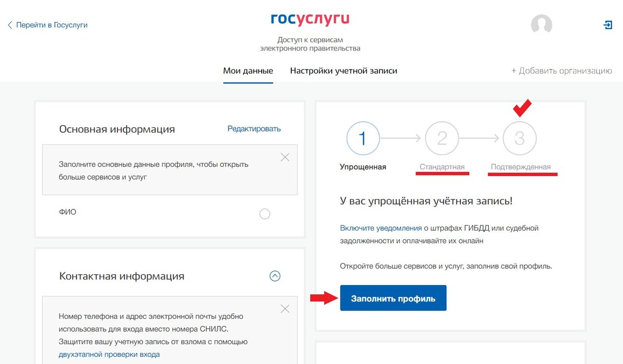Open двухэтапной проверки входа link
Image resolution: width=623 pixels, height=364 pixels.
(x=109, y=355)
